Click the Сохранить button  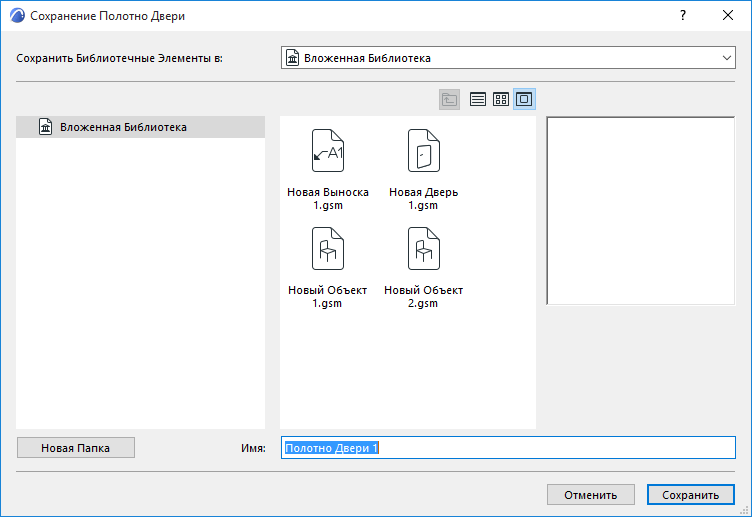691,494
